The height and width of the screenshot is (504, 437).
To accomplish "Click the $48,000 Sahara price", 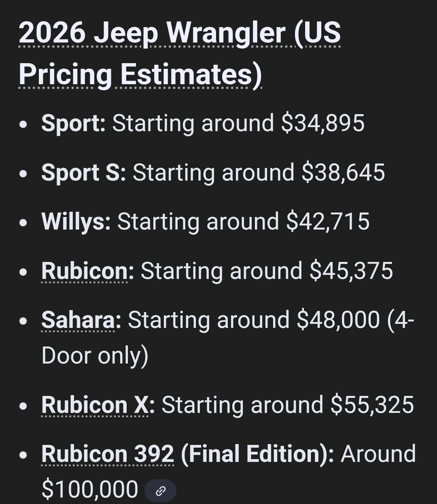I will [338, 320].
